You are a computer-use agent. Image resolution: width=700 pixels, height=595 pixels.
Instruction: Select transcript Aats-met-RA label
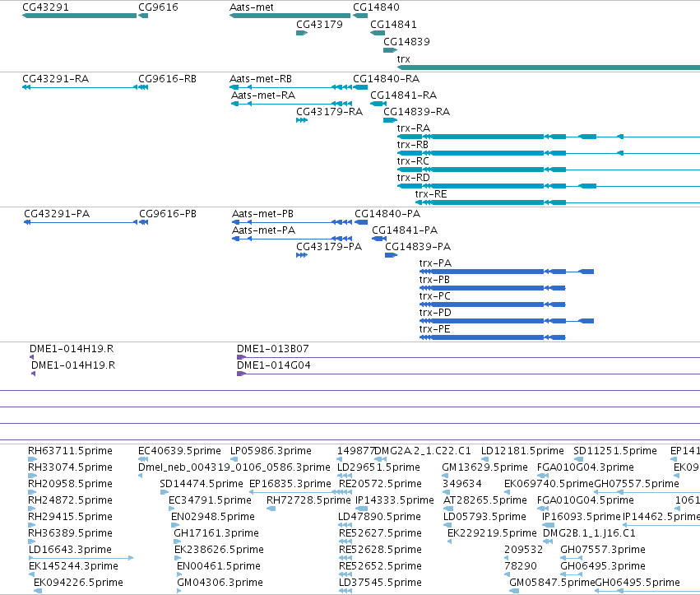(x=263, y=95)
